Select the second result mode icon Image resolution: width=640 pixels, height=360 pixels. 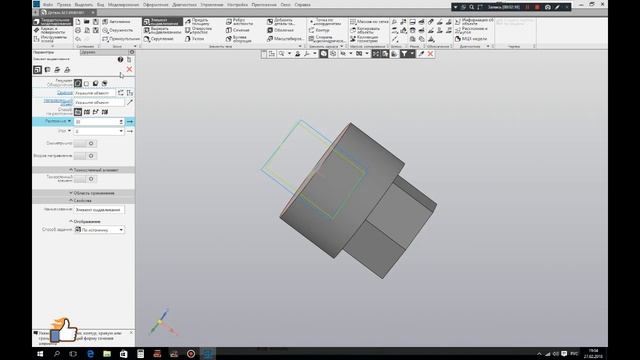coord(87,83)
